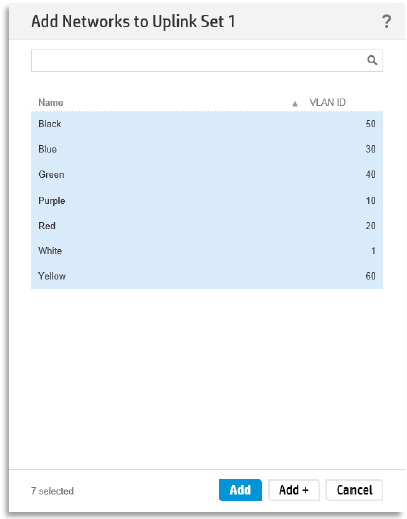407x519 pixels.
Task: Select the White network row
Action: tap(207, 251)
